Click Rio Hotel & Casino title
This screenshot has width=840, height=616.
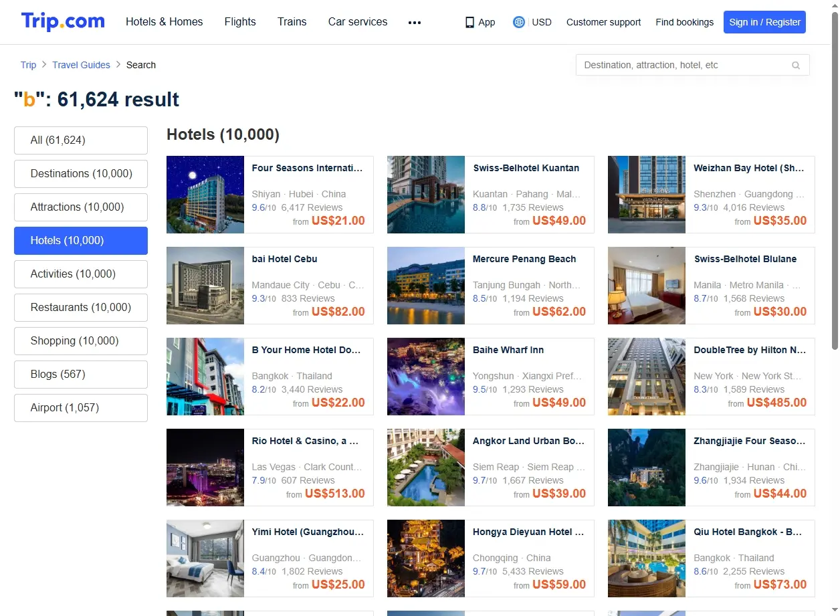point(306,441)
